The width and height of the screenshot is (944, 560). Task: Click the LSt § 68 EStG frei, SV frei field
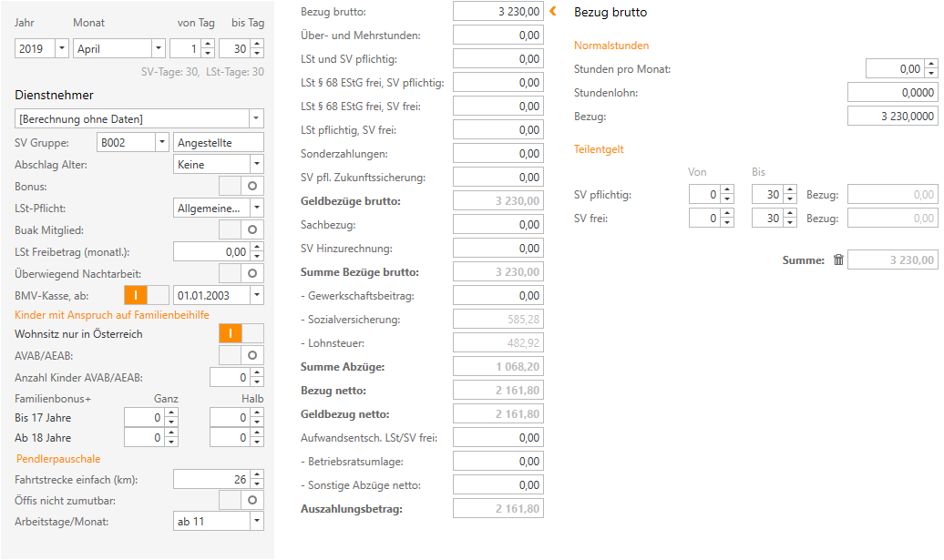coord(498,107)
